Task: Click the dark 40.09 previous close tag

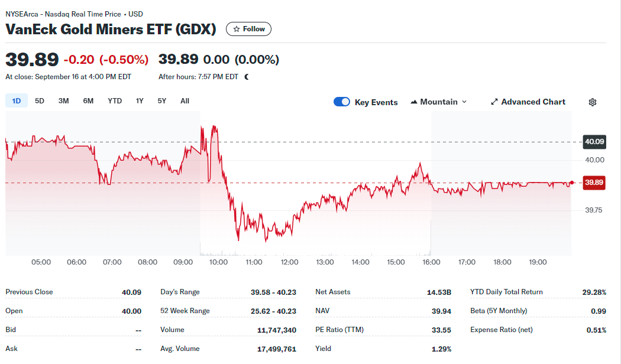Action: [594, 142]
